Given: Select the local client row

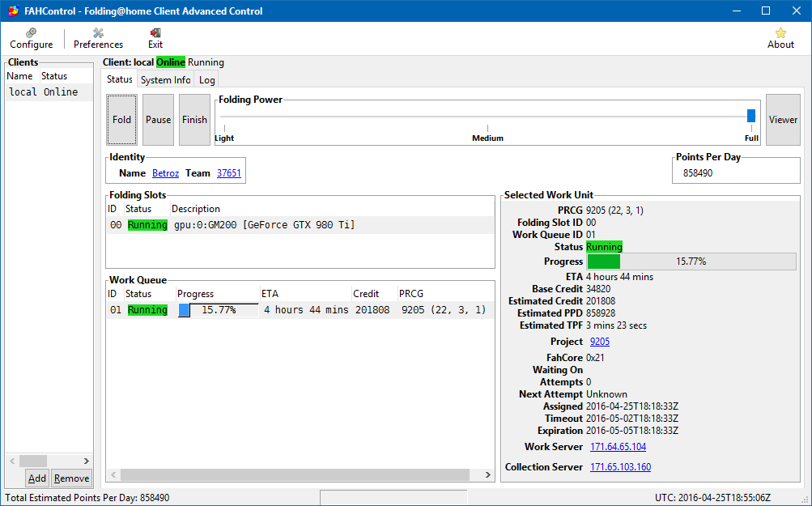Looking at the screenshot, I should (49, 92).
